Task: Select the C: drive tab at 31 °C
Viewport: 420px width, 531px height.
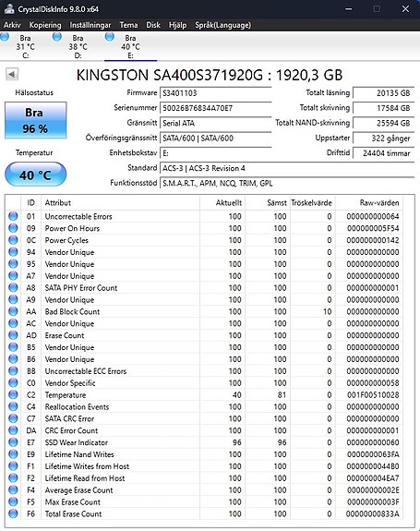Action: (x=26, y=46)
